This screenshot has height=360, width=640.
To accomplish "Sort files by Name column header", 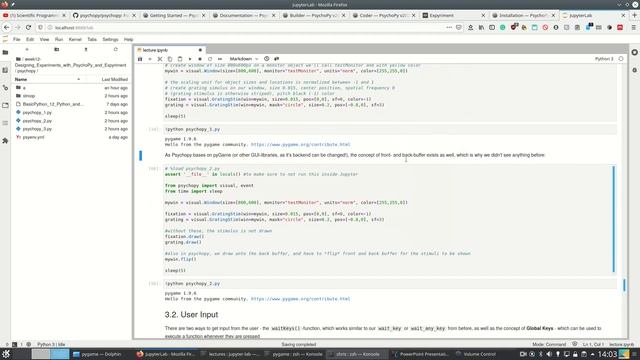I will [21, 79].
